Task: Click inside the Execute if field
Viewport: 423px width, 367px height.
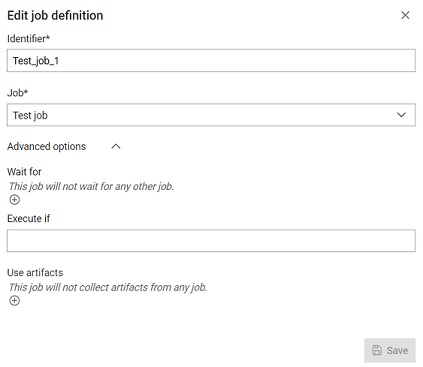Action: click(x=211, y=240)
